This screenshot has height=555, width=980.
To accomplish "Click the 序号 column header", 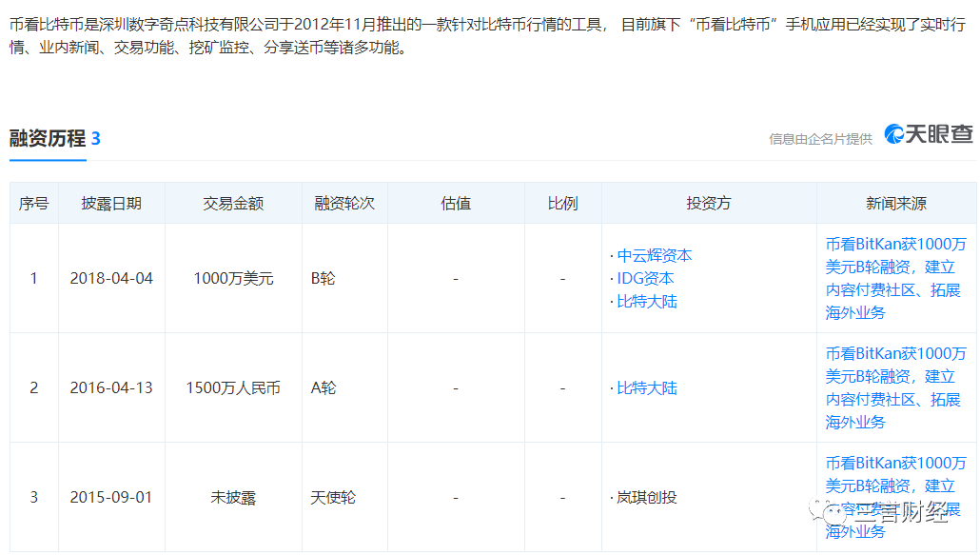I will click(33, 203).
